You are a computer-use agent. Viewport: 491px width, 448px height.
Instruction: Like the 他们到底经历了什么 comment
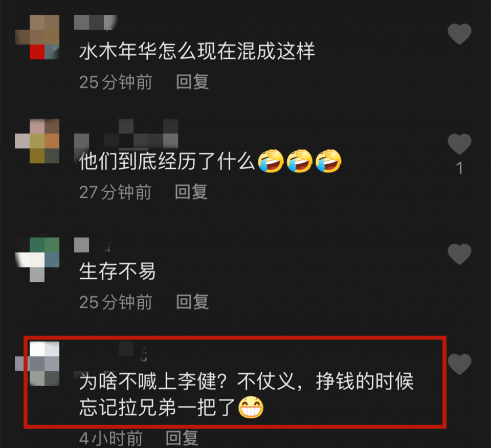[459, 144]
